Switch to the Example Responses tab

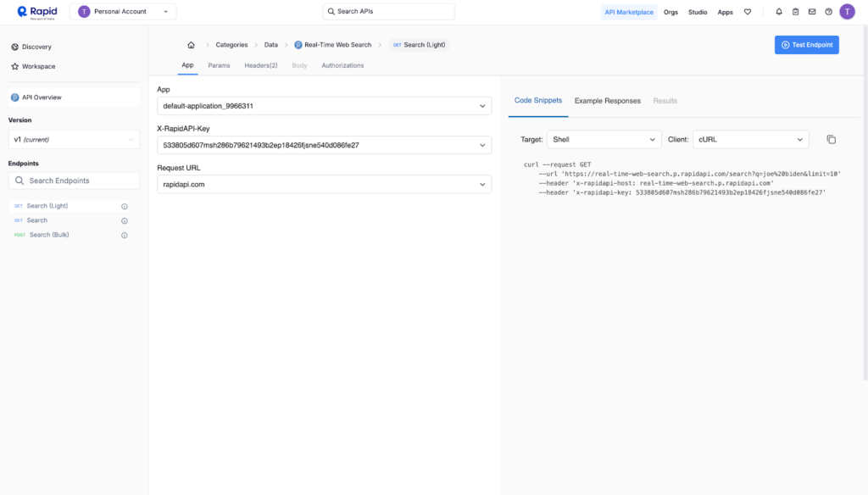tap(607, 101)
